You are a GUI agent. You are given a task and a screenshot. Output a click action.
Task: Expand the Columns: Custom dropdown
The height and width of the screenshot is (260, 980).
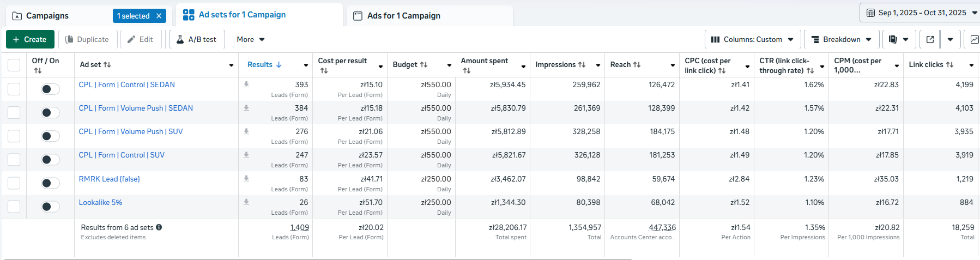pos(753,39)
